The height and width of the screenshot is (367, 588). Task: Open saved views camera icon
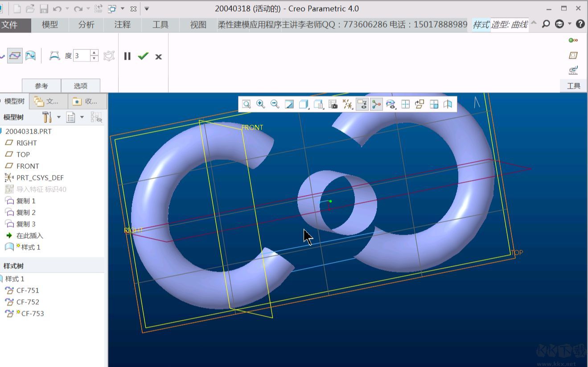(333, 104)
